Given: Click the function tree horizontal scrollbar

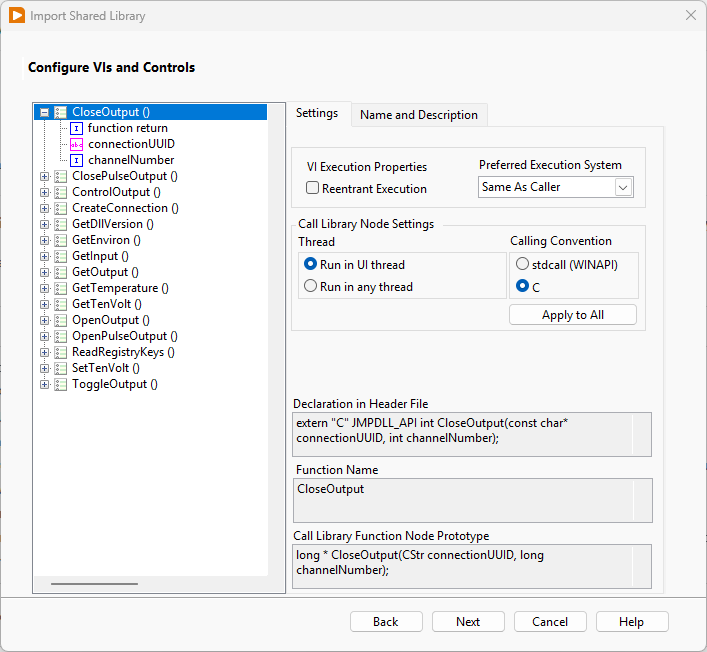Looking at the screenshot, I should pyautogui.click(x=94, y=583).
